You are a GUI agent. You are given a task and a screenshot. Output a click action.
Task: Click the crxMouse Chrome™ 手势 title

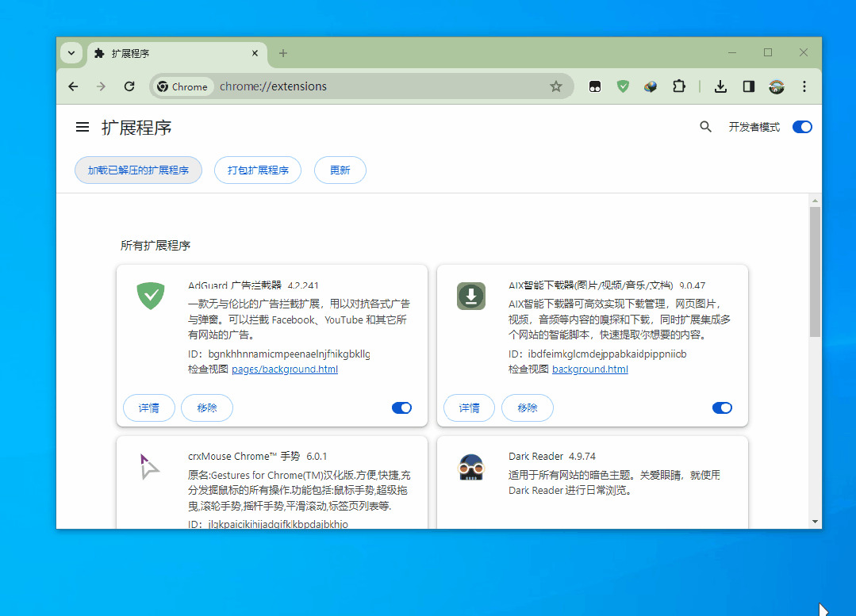click(x=244, y=456)
